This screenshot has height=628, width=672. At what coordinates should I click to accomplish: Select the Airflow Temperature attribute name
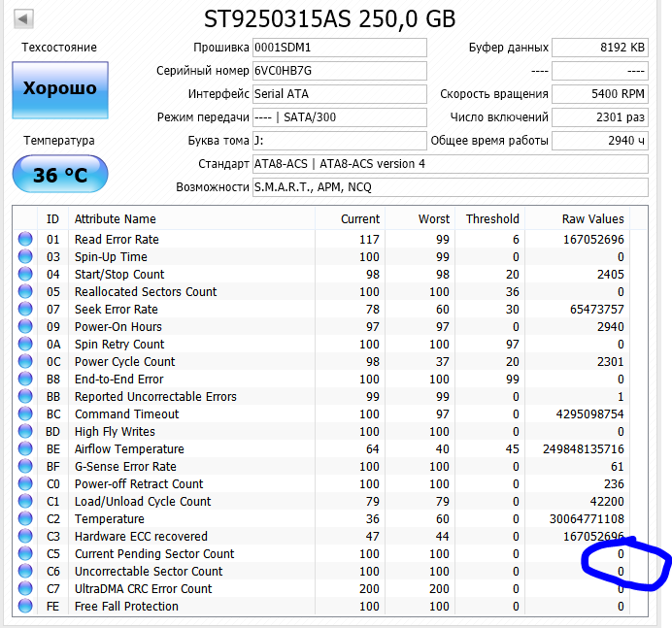pyautogui.click(x=129, y=449)
